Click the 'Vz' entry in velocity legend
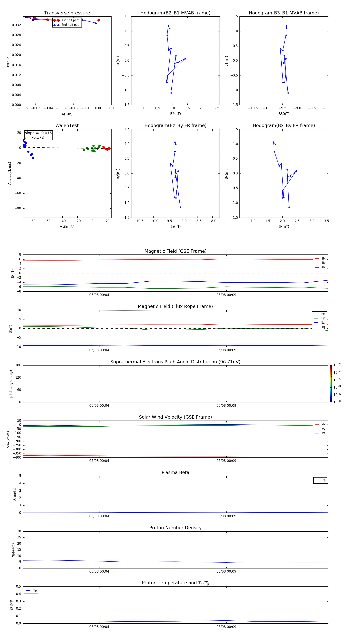The width and height of the screenshot is (351, 644). (x=320, y=433)
